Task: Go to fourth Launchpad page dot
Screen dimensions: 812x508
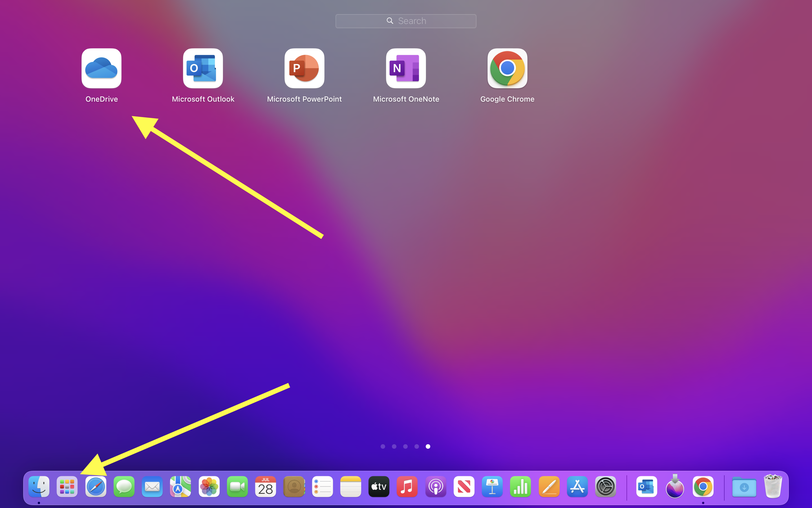Action: coord(417,446)
